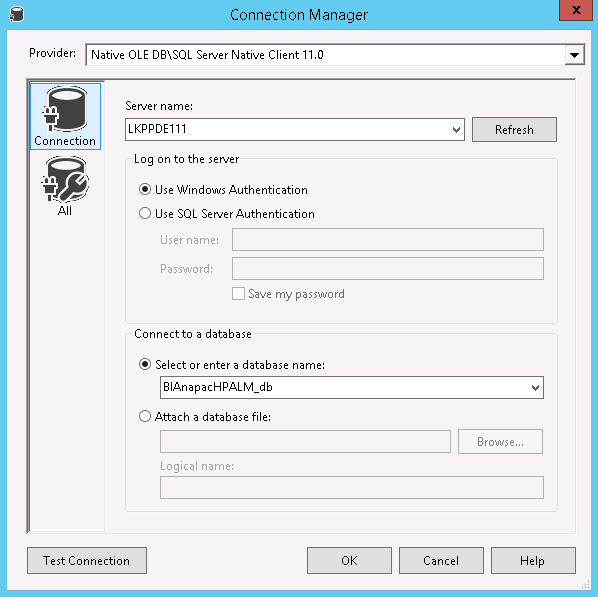Expand the database name dropdown arrow
This screenshot has height=597, width=598.
coord(535,388)
